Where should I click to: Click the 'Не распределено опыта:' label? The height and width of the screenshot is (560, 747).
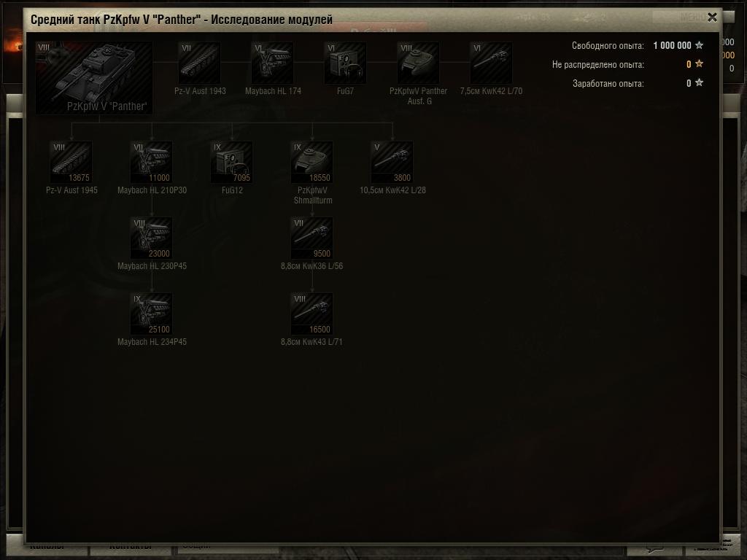(598, 64)
